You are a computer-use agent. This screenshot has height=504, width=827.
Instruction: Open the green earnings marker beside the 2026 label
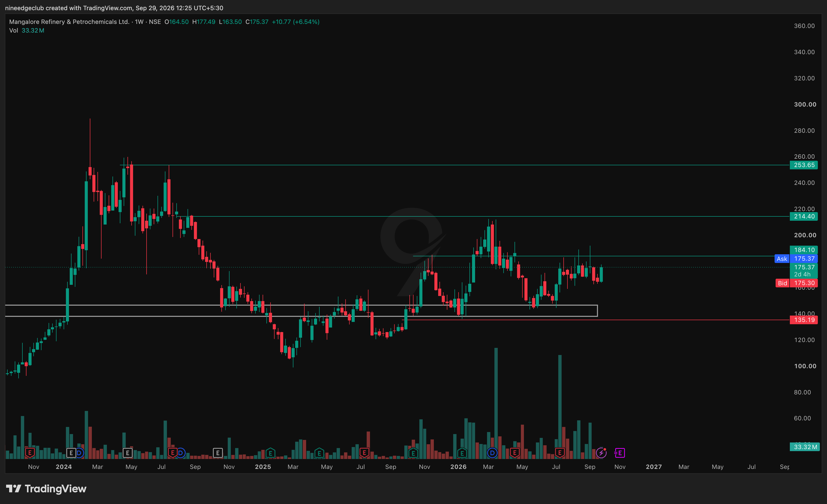click(462, 453)
